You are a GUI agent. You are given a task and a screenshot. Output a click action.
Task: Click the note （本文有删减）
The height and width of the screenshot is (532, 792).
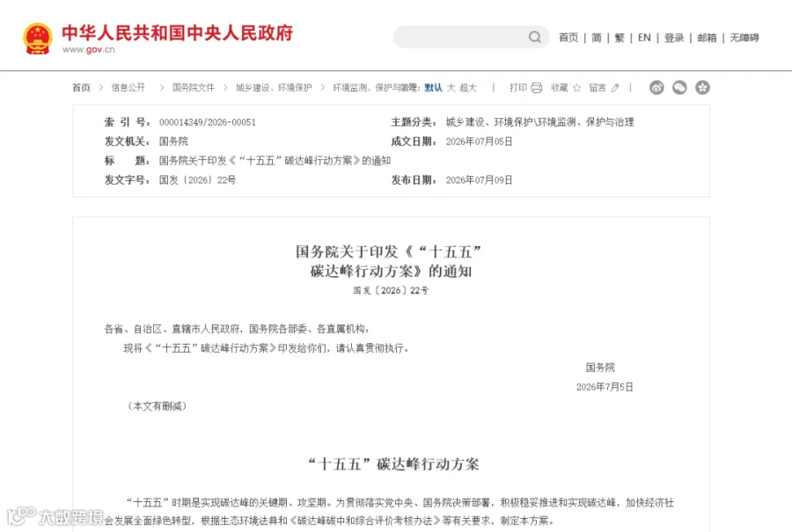tap(158, 405)
